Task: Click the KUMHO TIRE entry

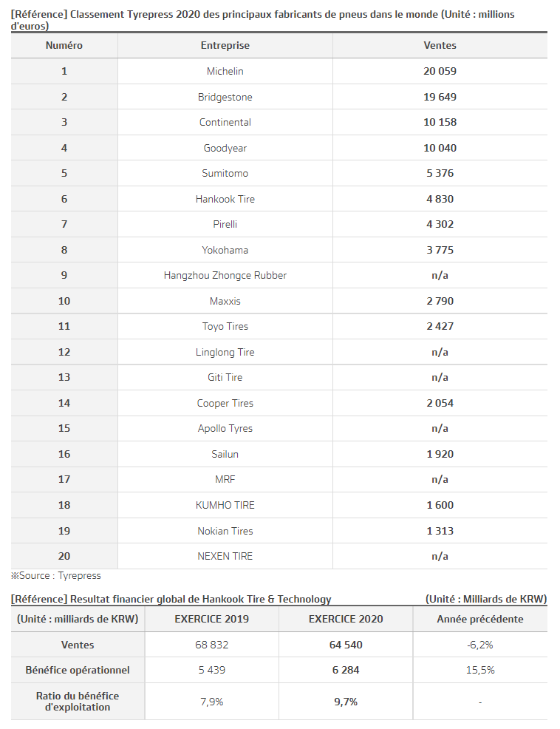Action: (225, 505)
